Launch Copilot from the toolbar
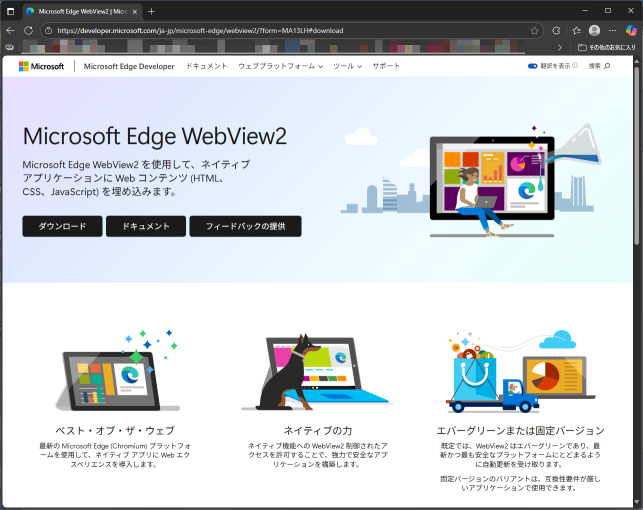 (630, 30)
